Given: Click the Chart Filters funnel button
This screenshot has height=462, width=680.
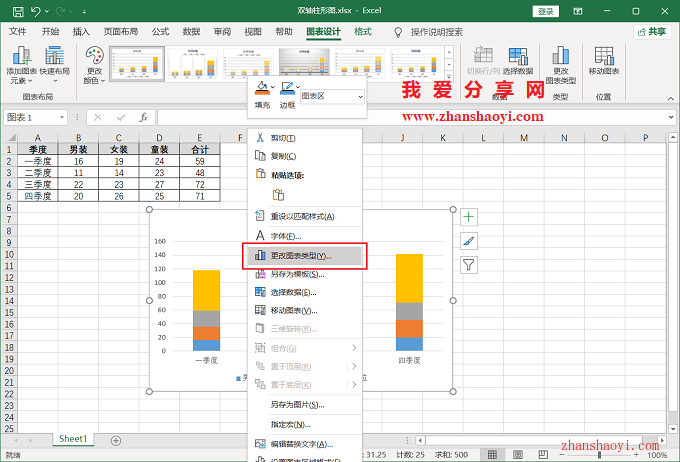Looking at the screenshot, I should pyautogui.click(x=469, y=265).
